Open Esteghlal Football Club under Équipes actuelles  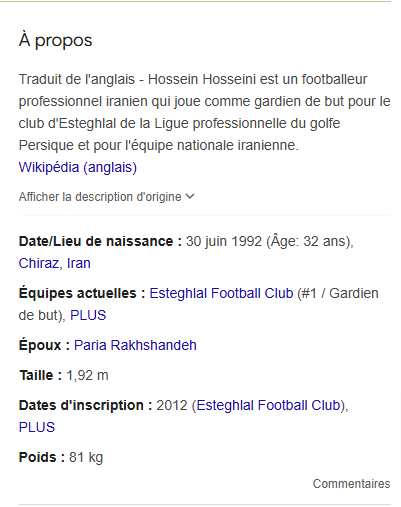point(221,293)
